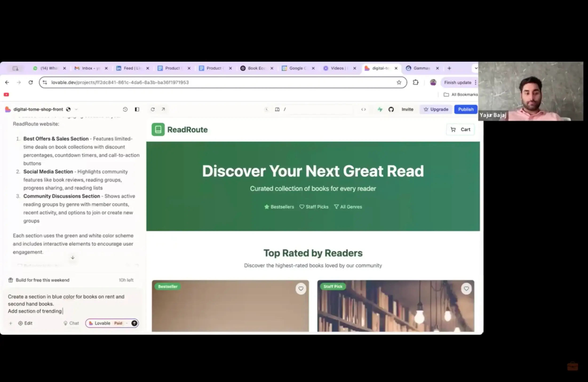Expand project name dropdown chevron
Image resolution: width=588 pixels, height=382 pixels.
[x=76, y=109]
